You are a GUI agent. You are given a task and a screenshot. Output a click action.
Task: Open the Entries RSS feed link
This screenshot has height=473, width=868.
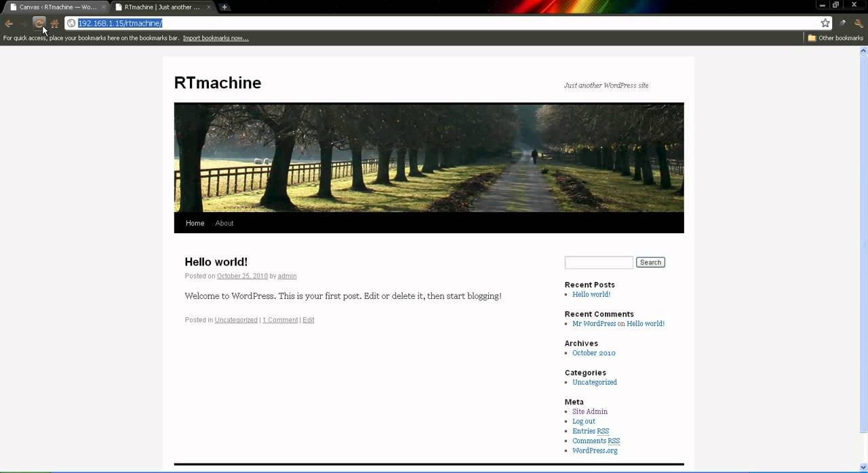[x=591, y=431]
